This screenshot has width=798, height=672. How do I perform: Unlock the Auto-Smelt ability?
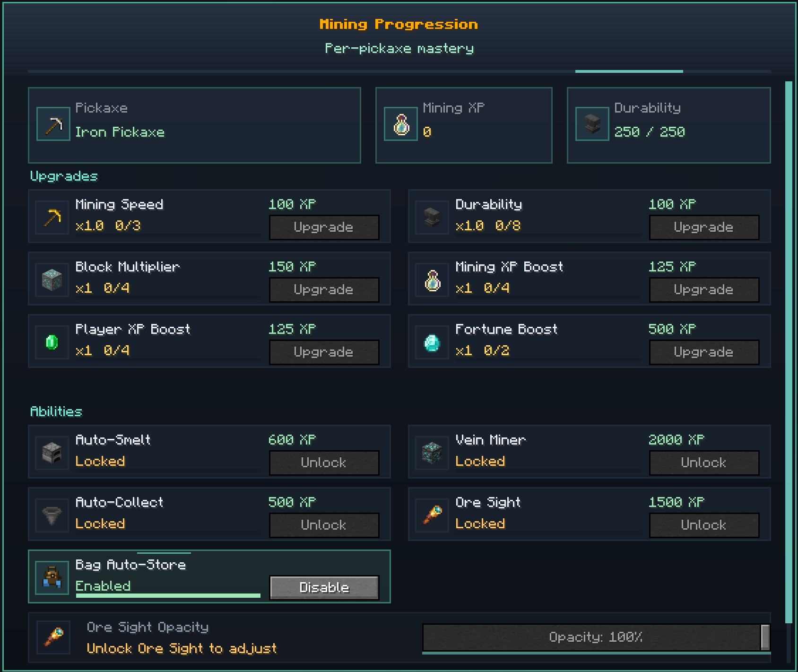click(324, 463)
